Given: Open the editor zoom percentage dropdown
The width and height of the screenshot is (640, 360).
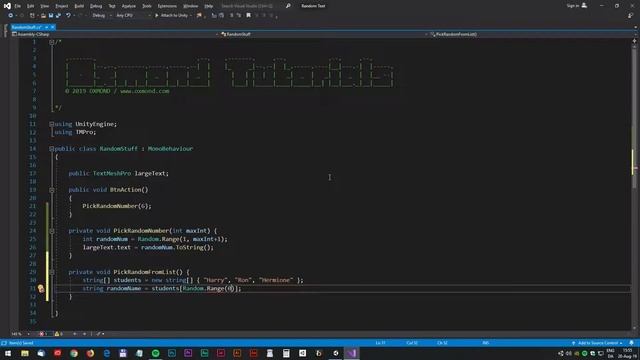Looking at the screenshot, I should coord(20,334).
